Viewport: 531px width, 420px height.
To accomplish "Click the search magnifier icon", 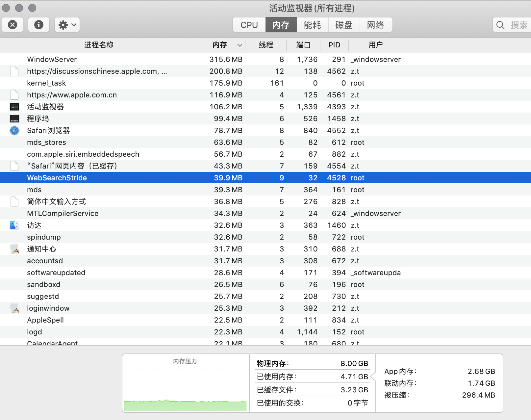I will [x=500, y=25].
